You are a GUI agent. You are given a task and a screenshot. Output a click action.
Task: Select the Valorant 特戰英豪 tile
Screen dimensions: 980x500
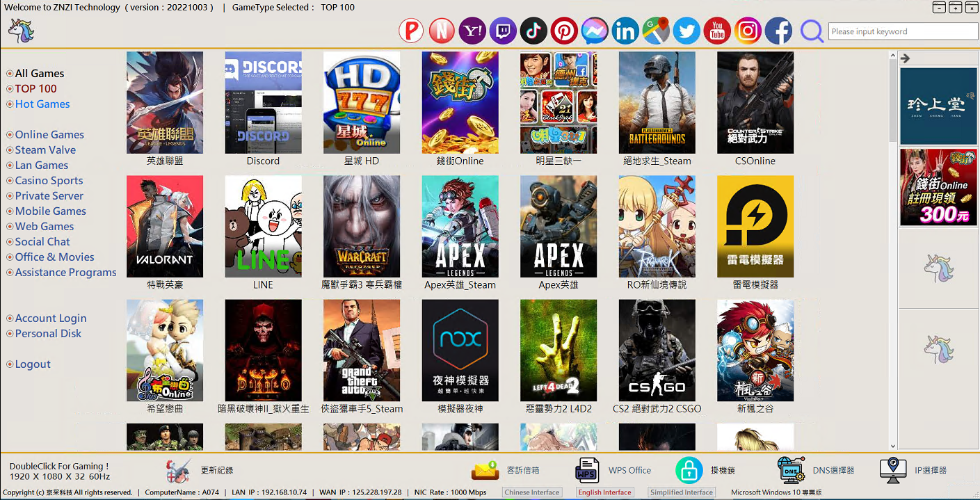point(165,227)
